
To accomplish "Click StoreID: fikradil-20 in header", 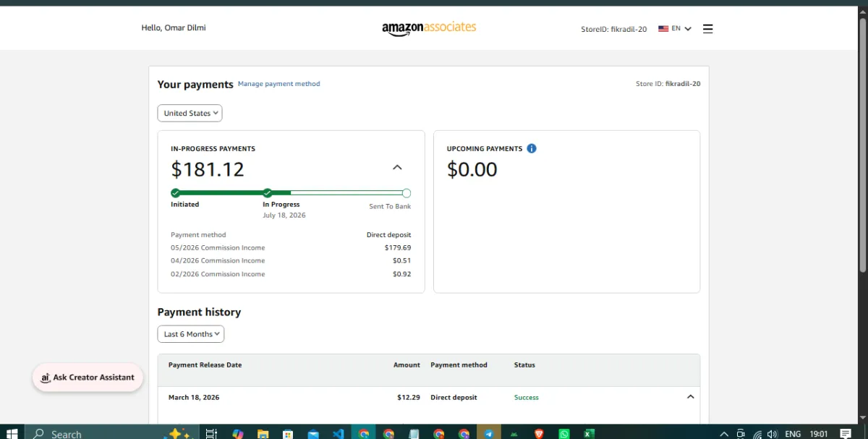I will (x=614, y=29).
